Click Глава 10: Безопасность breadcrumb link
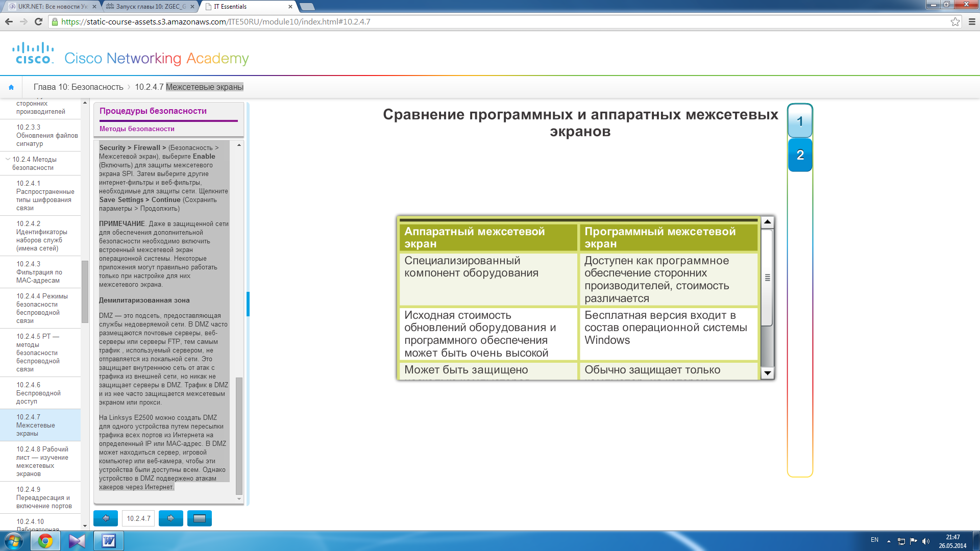Viewport: 980px width, 551px height. (x=78, y=87)
